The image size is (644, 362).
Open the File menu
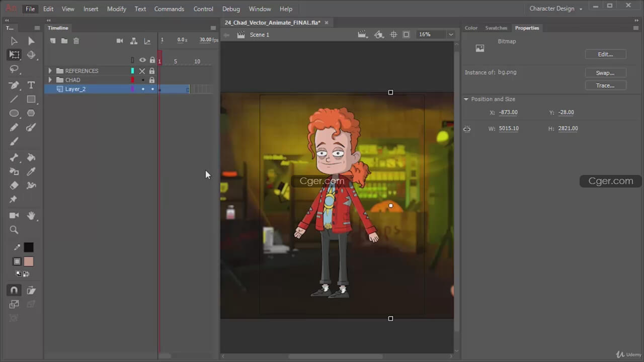coord(30,9)
